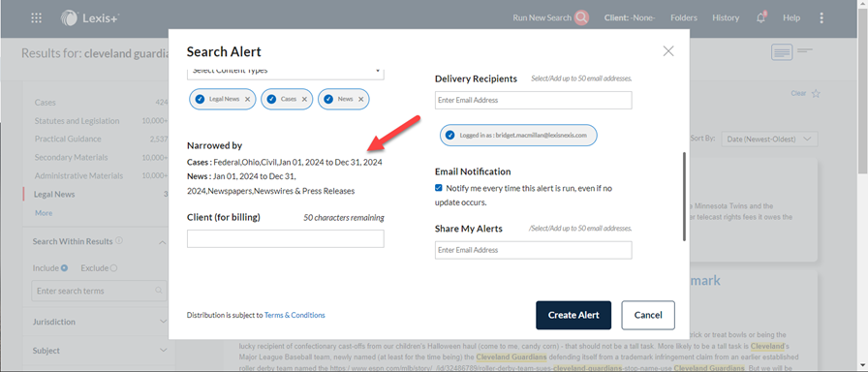868x372 pixels.
Task: Select the Legal News category
Action: [x=54, y=195]
